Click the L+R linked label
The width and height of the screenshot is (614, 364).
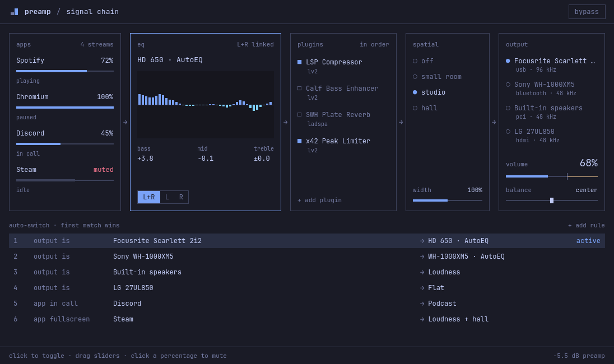[x=255, y=45]
